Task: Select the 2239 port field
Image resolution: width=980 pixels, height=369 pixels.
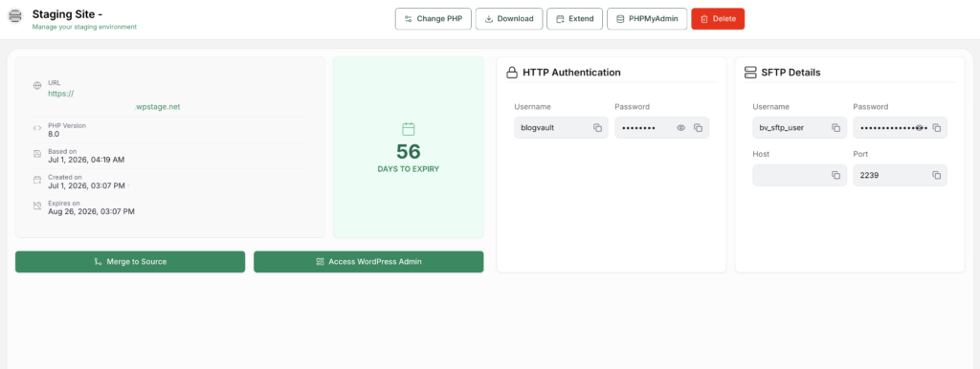Action: click(x=900, y=176)
